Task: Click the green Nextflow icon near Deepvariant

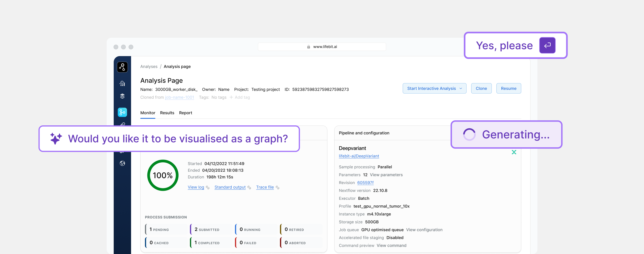Action: (x=514, y=152)
